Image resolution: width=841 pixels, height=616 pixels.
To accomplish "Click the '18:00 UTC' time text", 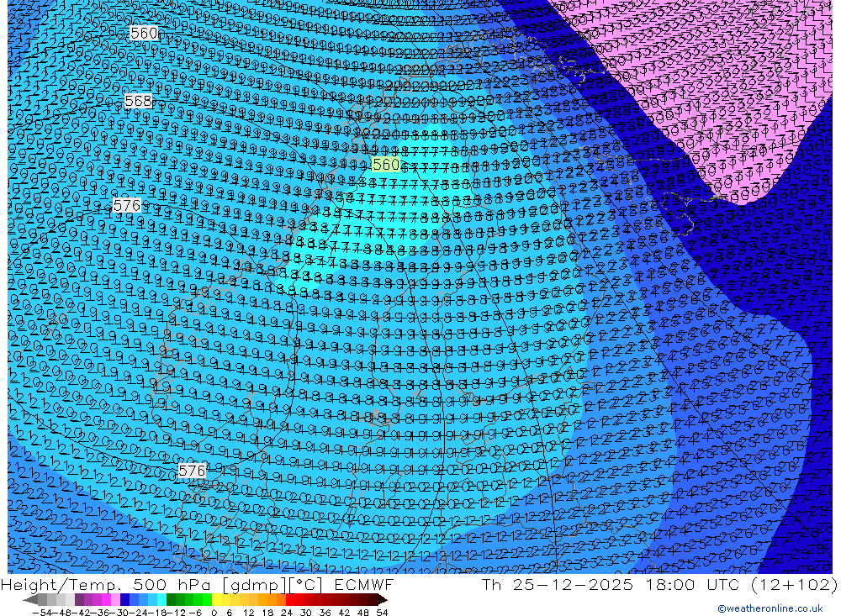I will (692, 584).
